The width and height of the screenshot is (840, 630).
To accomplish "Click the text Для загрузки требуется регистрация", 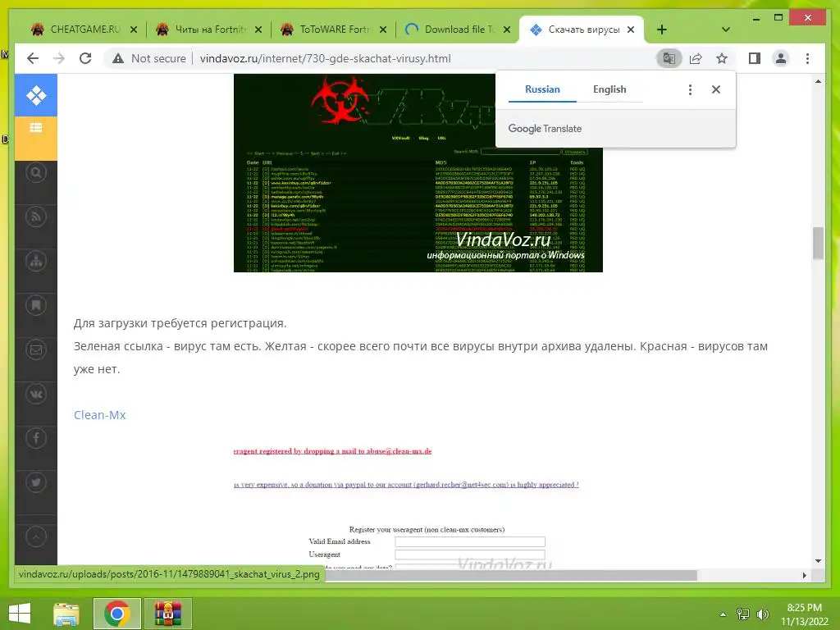I will [x=180, y=323].
